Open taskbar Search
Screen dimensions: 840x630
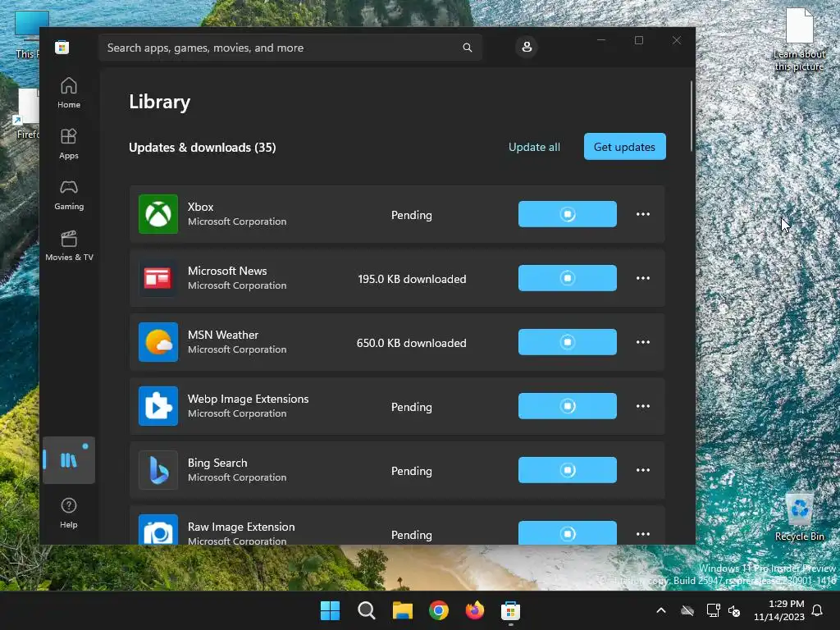coord(367,610)
